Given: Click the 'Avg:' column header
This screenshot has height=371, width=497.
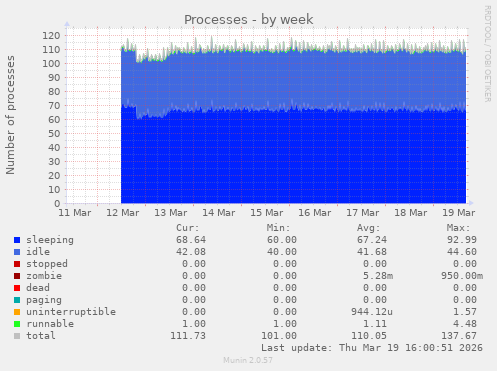Looking at the screenshot, I should 368,228.
